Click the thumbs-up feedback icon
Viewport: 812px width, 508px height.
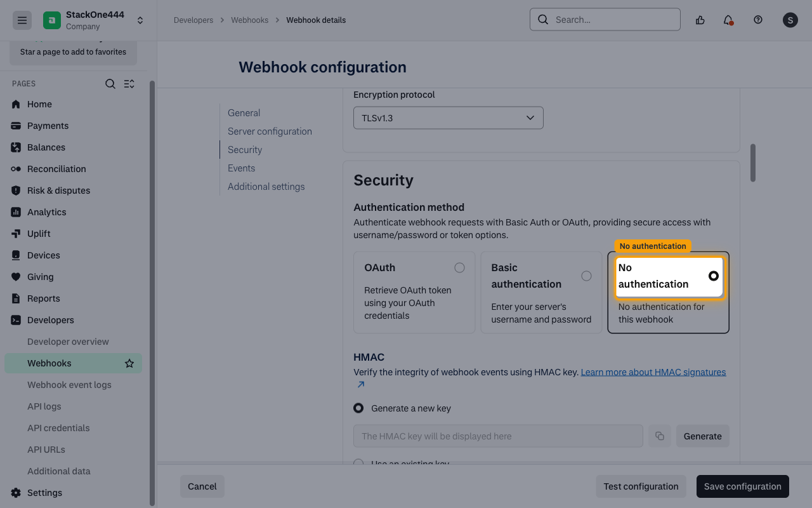pos(700,20)
